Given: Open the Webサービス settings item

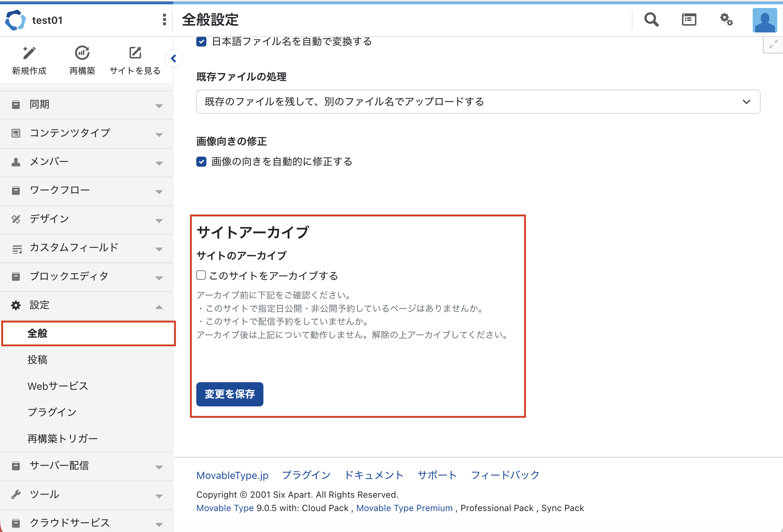Looking at the screenshot, I should [x=58, y=386].
